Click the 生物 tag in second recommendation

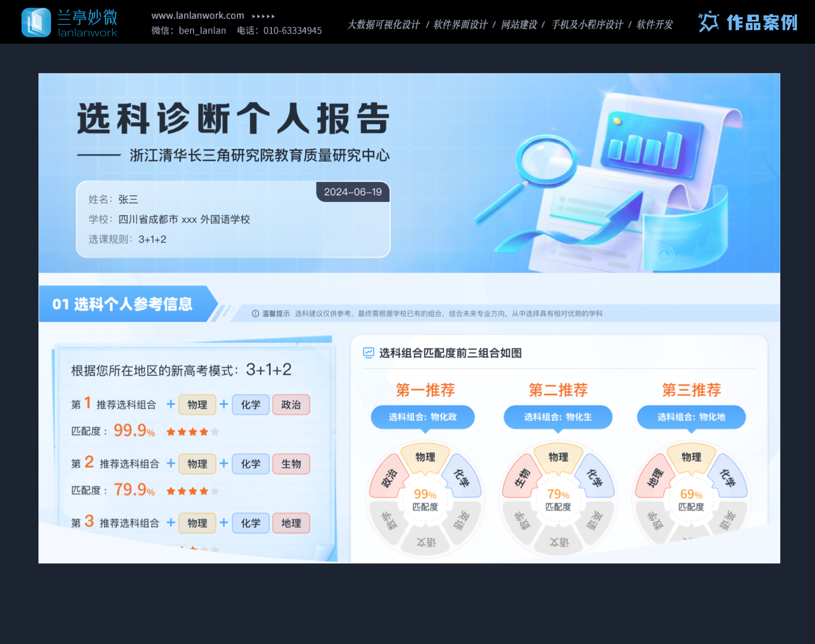291,464
